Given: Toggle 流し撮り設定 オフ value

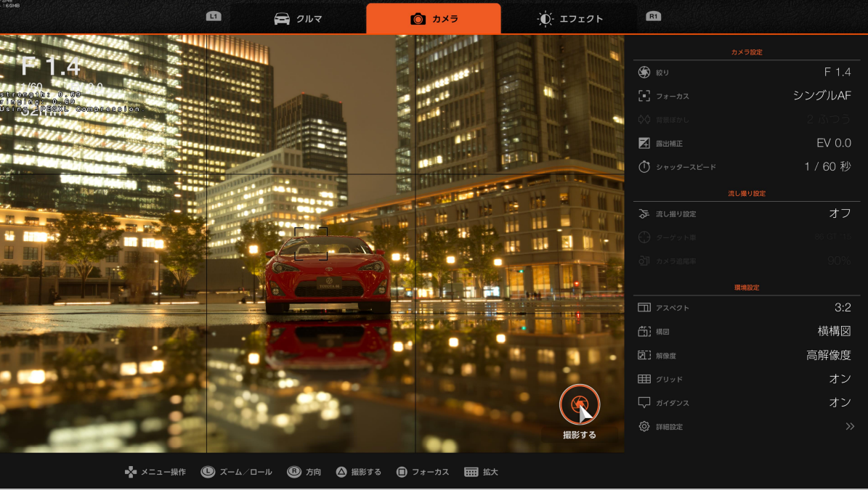Looking at the screenshot, I should coord(840,213).
